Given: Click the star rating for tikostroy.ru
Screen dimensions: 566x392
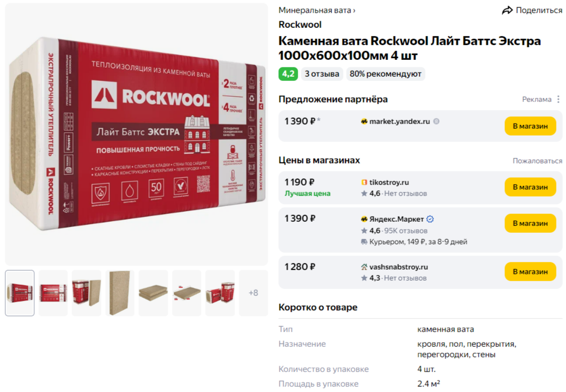Looking at the screenshot, I should click(x=371, y=194).
